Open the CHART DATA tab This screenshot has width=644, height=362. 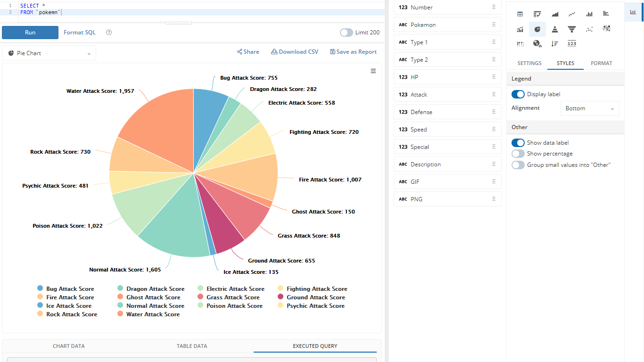click(x=69, y=346)
